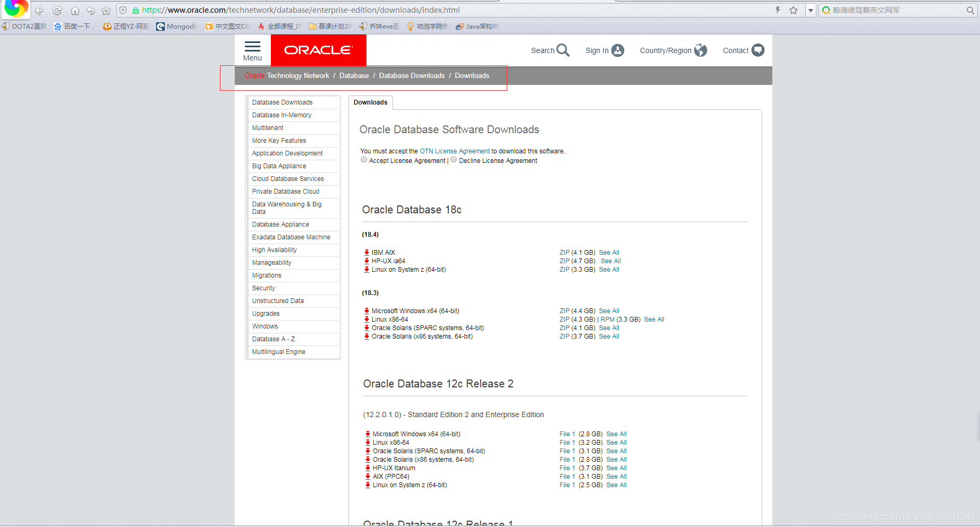Viewport: 980px width, 527px height.
Task: Go back with browser back arrow
Action: (x=39, y=11)
